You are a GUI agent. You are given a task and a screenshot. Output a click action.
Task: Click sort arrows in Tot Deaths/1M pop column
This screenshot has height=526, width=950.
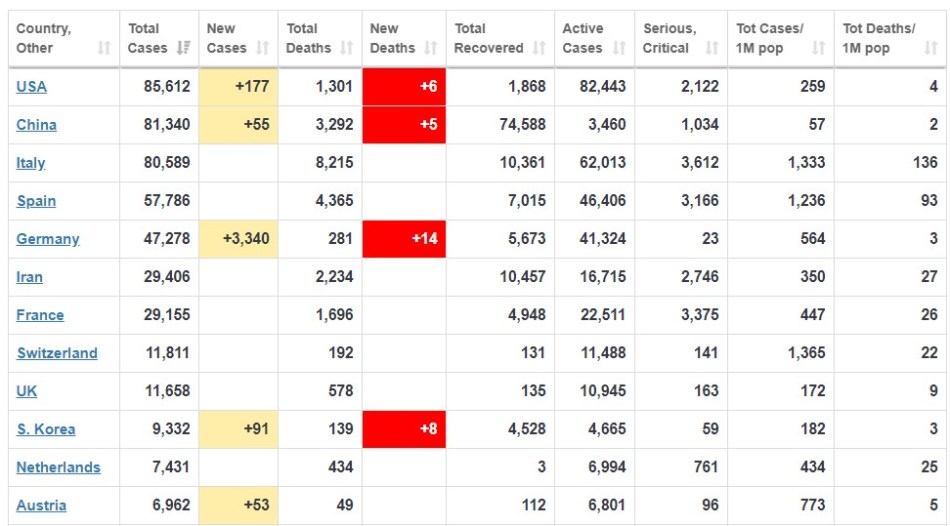click(x=929, y=48)
